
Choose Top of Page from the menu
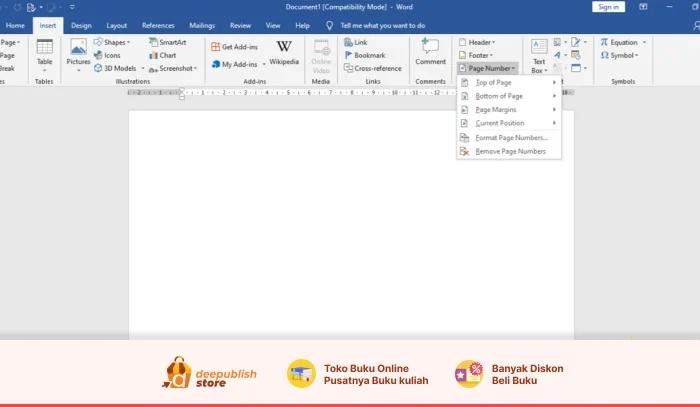tap(509, 83)
